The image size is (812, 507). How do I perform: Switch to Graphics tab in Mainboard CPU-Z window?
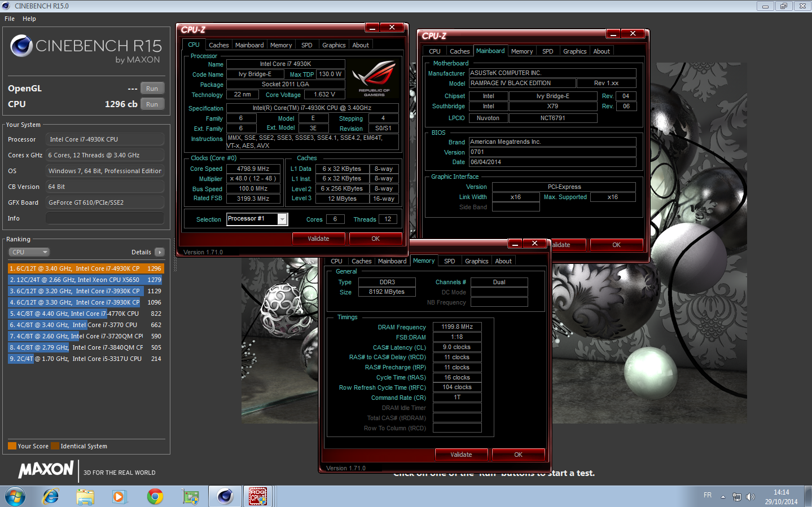tap(574, 51)
